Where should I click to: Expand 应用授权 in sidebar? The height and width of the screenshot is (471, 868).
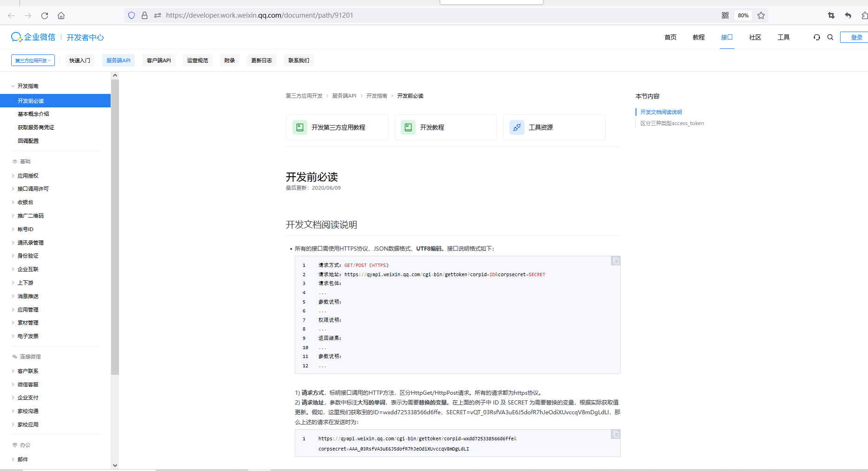(x=28, y=176)
